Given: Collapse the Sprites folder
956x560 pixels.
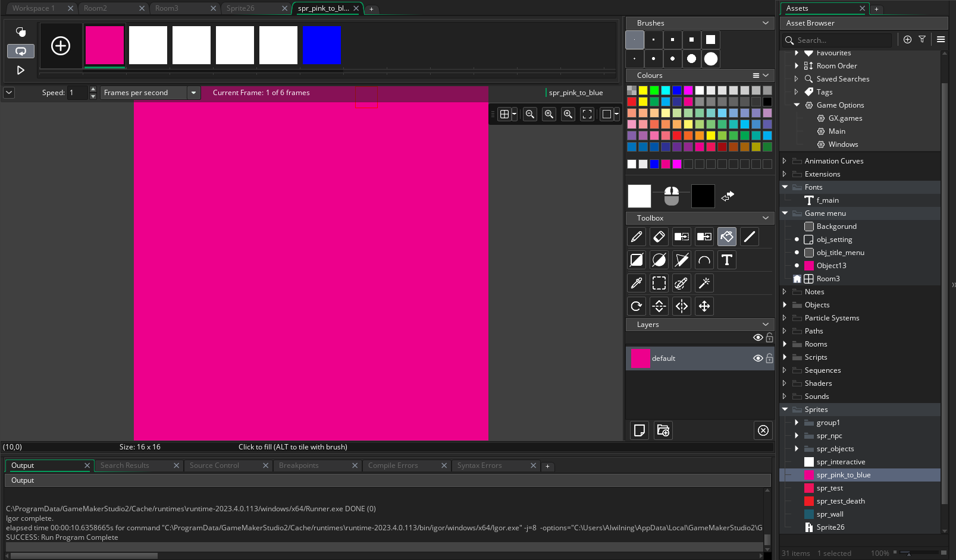Looking at the screenshot, I should pyautogui.click(x=785, y=410).
